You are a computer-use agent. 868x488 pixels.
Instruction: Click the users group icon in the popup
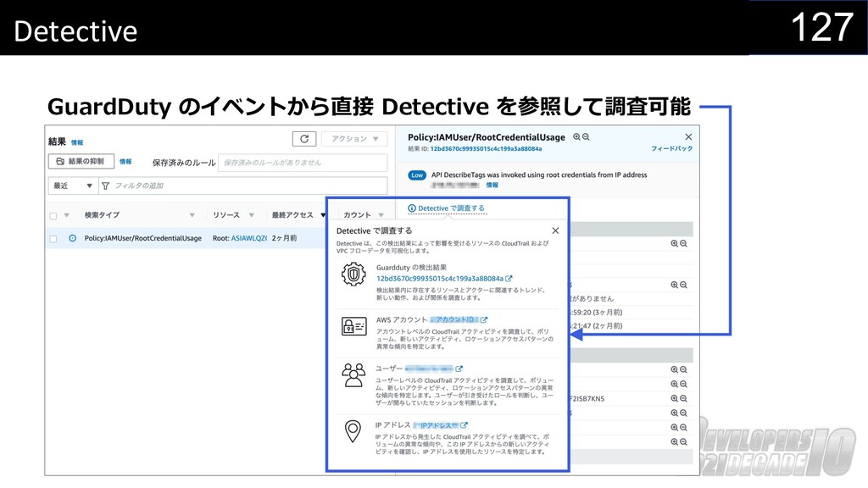tap(353, 375)
